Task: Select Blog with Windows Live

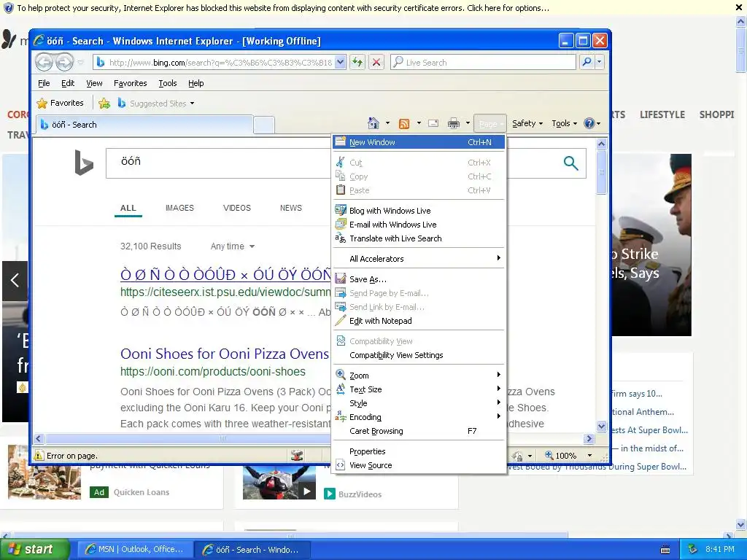Action: (x=419, y=211)
